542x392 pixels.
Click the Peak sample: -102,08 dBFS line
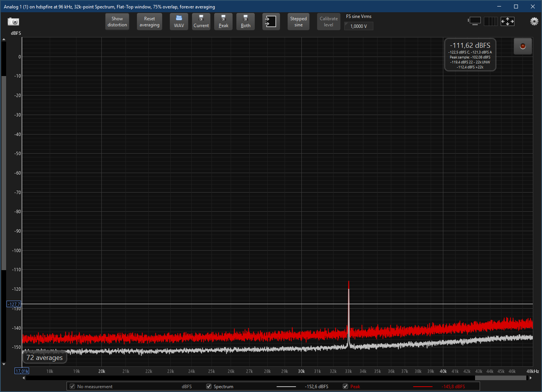click(470, 57)
